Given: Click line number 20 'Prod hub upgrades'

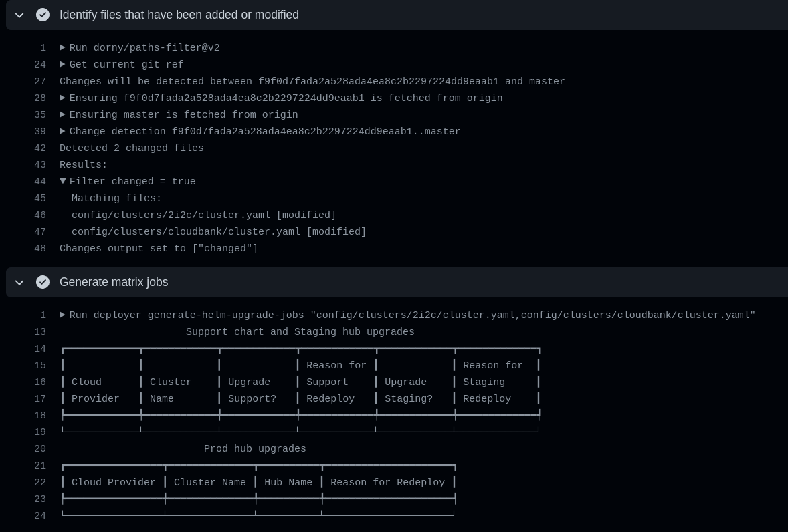Looking at the screenshot, I should (x=40, y=449).
